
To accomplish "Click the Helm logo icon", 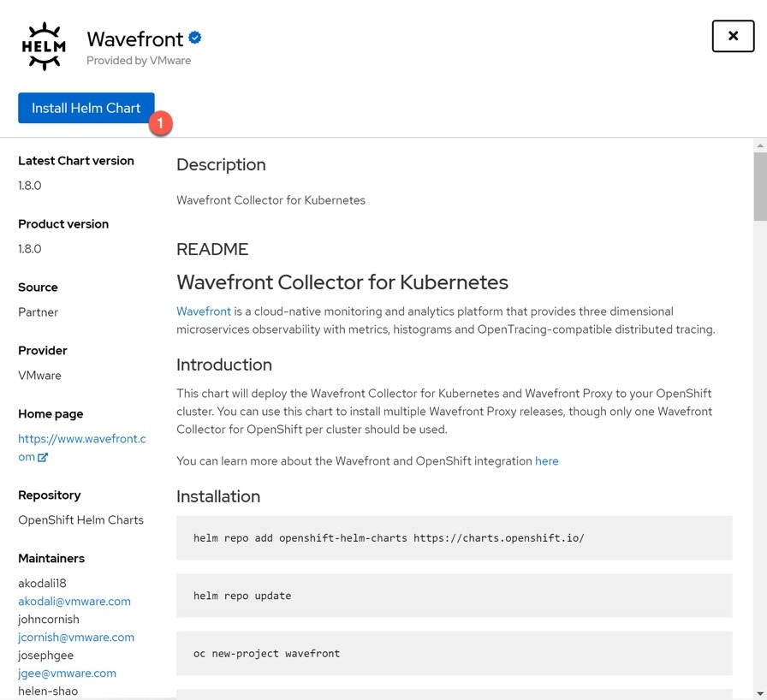I will (44, 46).
